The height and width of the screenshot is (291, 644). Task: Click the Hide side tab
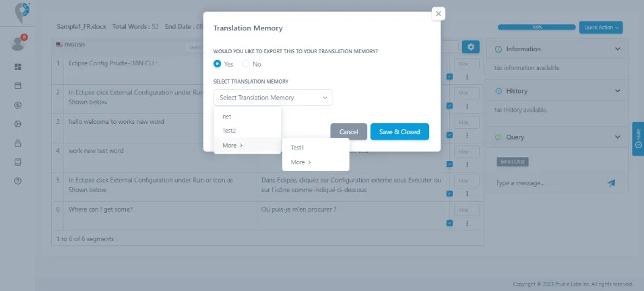tap(638, 139)
